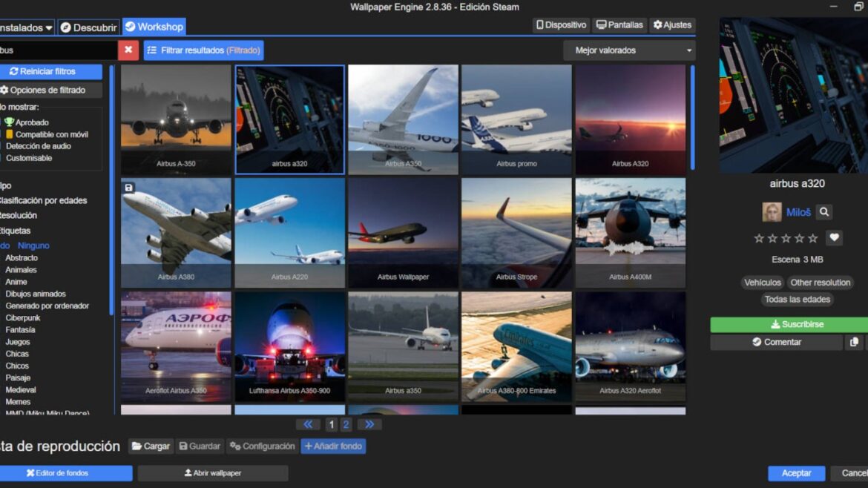Select Lufthansa Airbus A350-900 wallpaper

pos(289,346)
